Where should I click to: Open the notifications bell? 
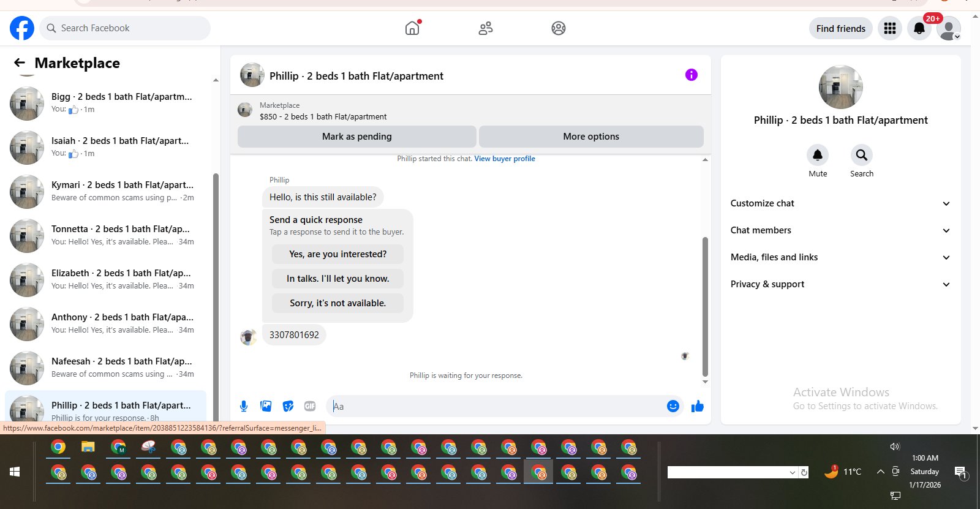(919, 28)
